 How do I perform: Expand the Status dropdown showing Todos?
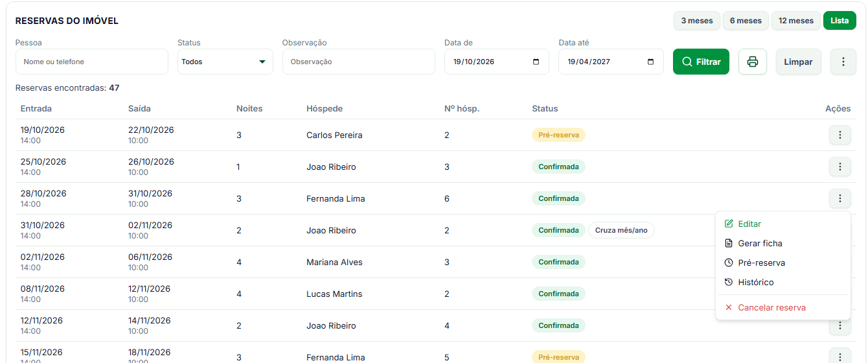point(225,62)
